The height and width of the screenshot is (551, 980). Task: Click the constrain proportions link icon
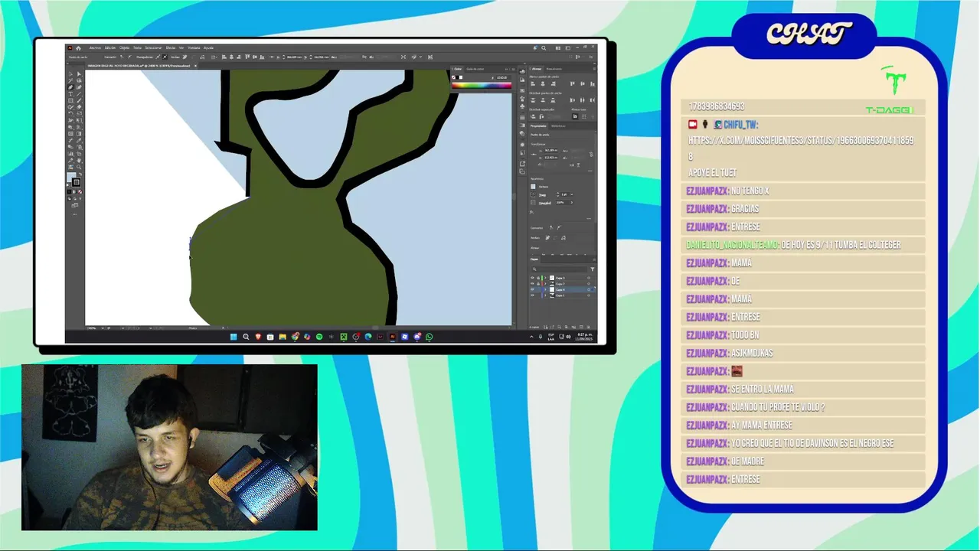tap(590, 154)
